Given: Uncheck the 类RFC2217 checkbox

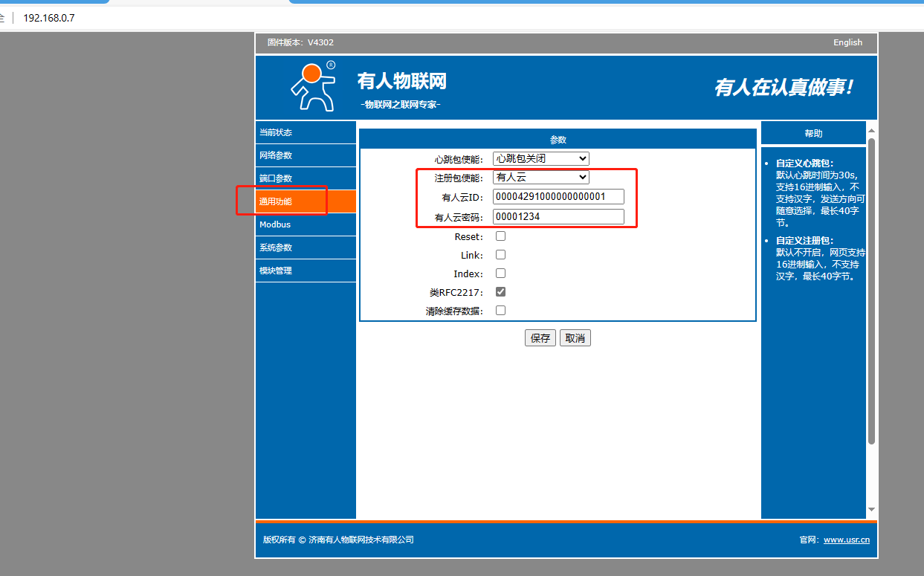Looking at the screenshot, I should click(x=501, y=292).
